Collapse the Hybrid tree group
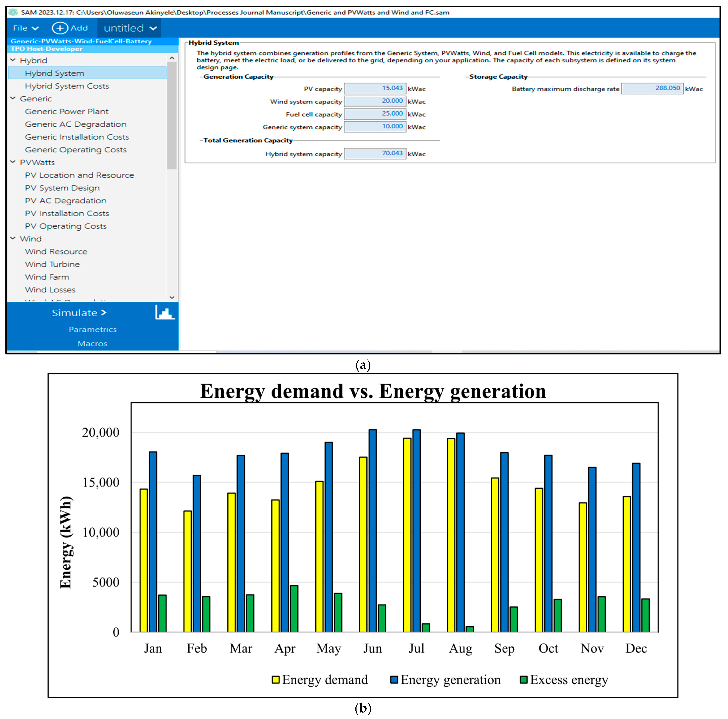The width and height of the screenshot is (728, 719). (x=13, y=60)
